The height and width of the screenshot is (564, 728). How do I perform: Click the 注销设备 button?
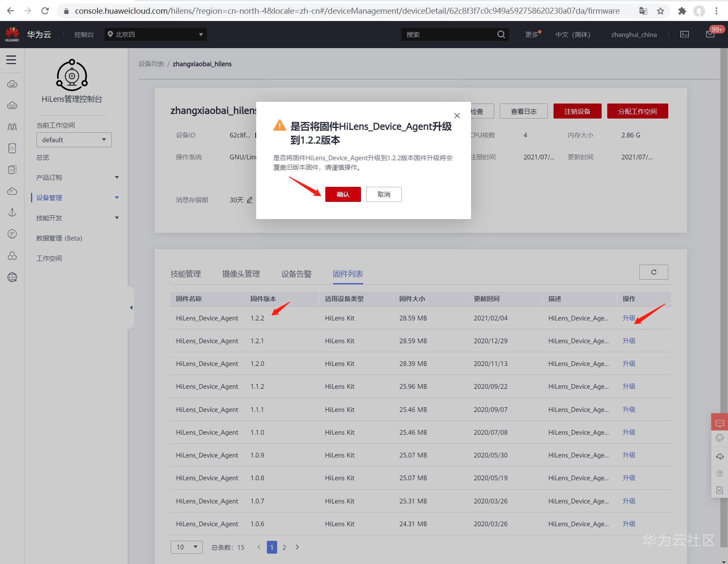[577, 111]
